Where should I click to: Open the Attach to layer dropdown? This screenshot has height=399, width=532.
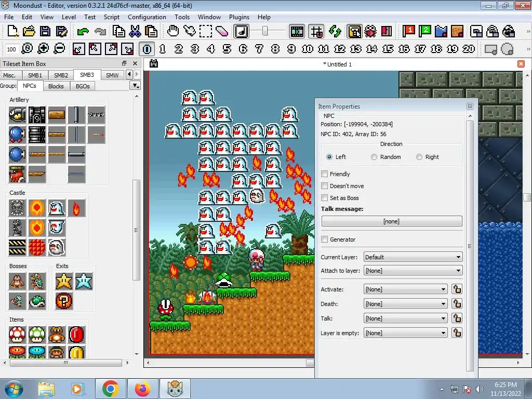point(413,270)
